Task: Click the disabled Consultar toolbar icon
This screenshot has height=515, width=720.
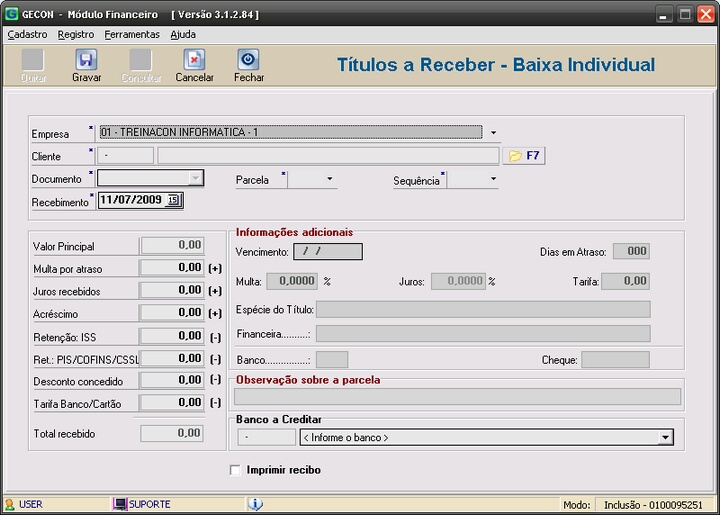Action: point(141,60)
